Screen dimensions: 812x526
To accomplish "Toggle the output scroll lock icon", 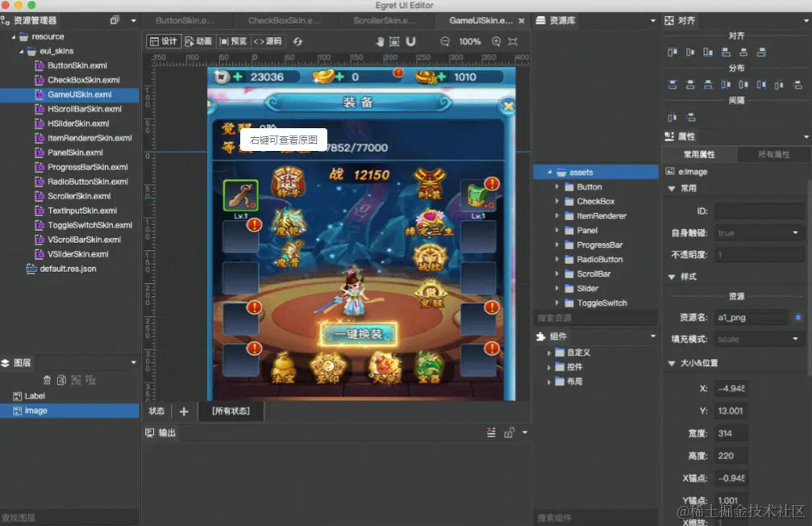I will tap(509, 432).
